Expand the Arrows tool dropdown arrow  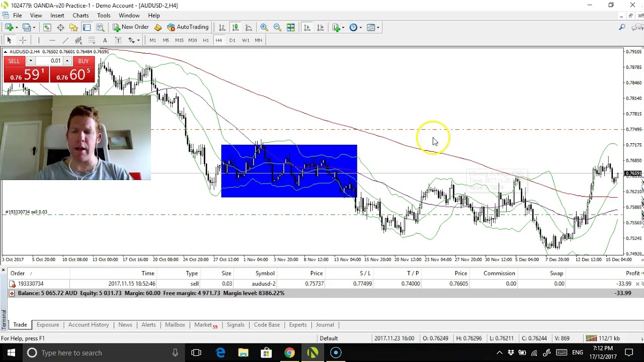click(138, 40)
